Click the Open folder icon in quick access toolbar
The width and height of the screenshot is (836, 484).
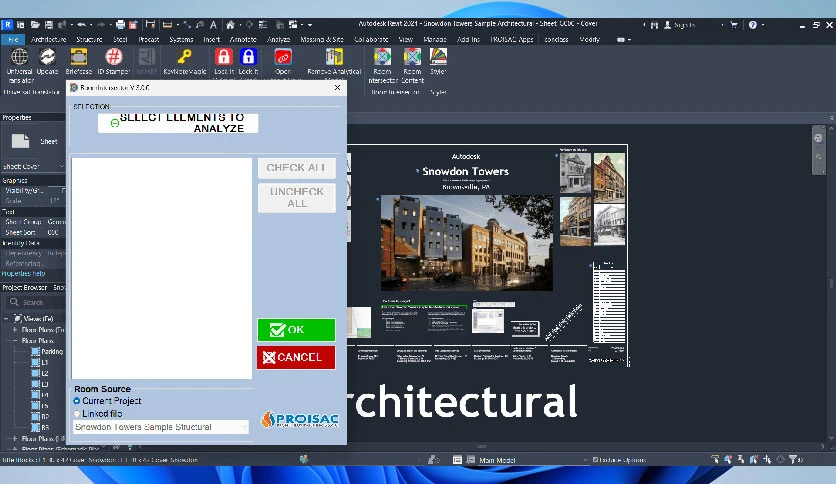coord(35,25)
